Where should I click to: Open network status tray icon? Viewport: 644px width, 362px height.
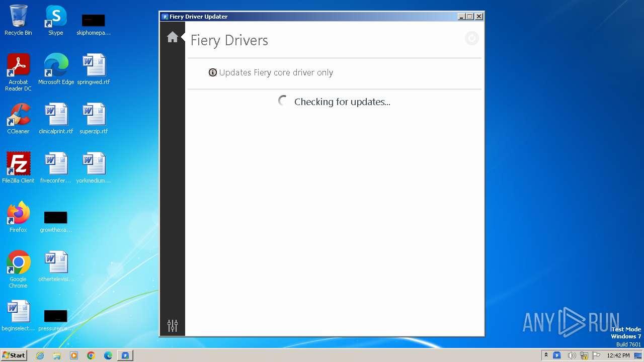click(x=584, y=355)
